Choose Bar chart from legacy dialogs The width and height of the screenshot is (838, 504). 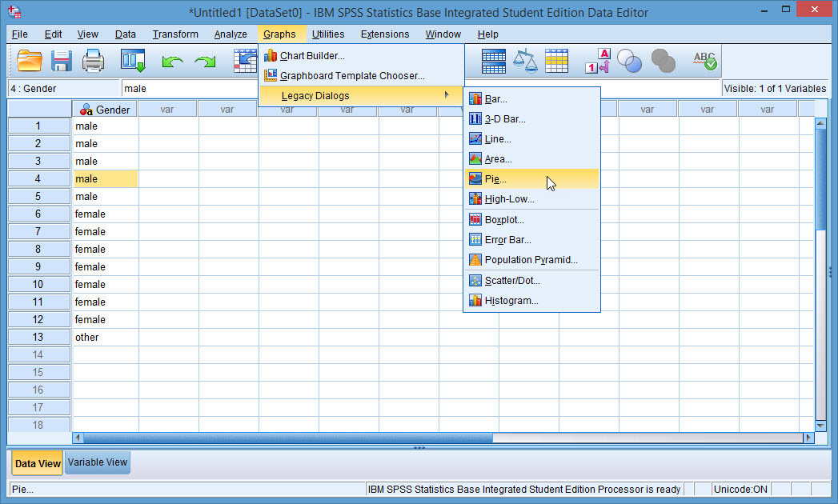pyautogui.click(x=531, y=99)
